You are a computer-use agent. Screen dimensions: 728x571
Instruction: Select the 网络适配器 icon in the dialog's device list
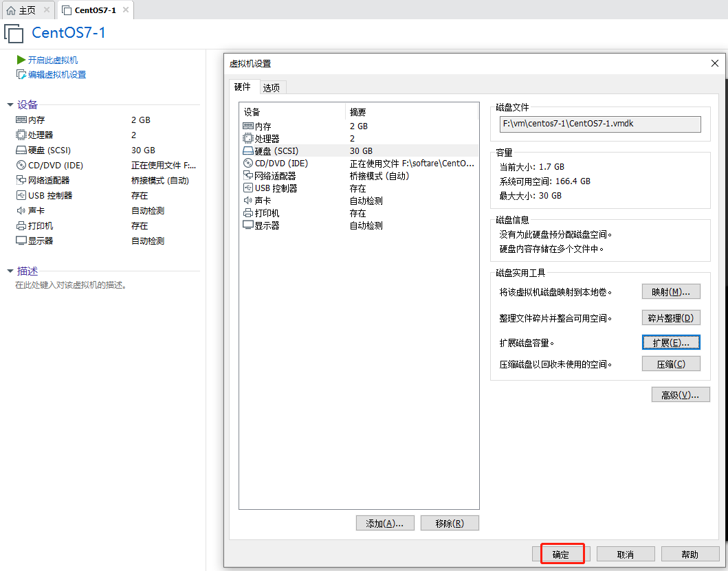(248, 175)
